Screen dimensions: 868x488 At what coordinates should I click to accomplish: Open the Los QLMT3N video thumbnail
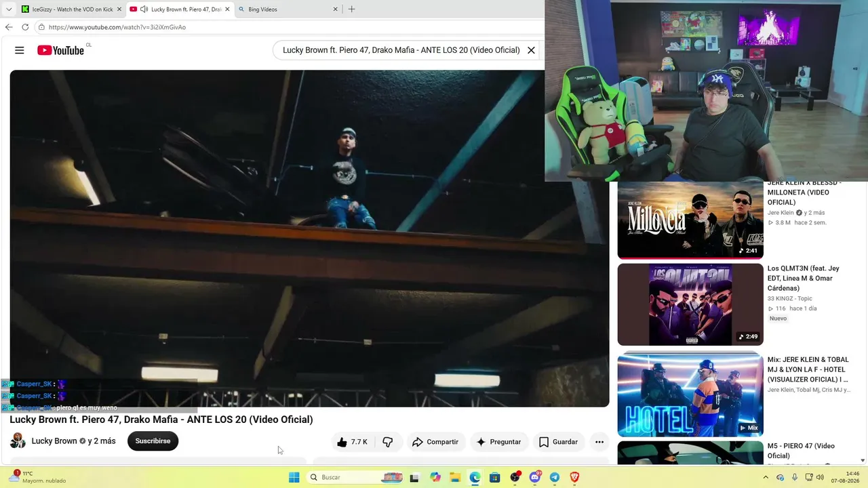point(690,304)
